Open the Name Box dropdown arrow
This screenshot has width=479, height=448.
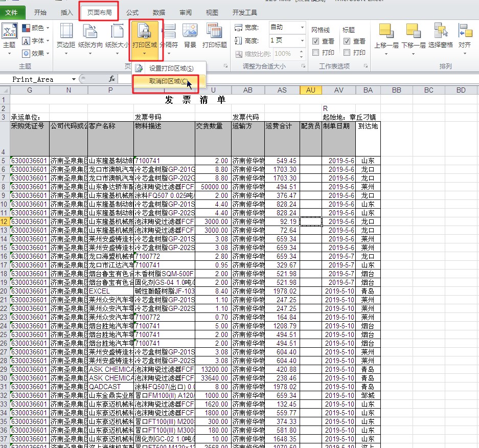74,79
